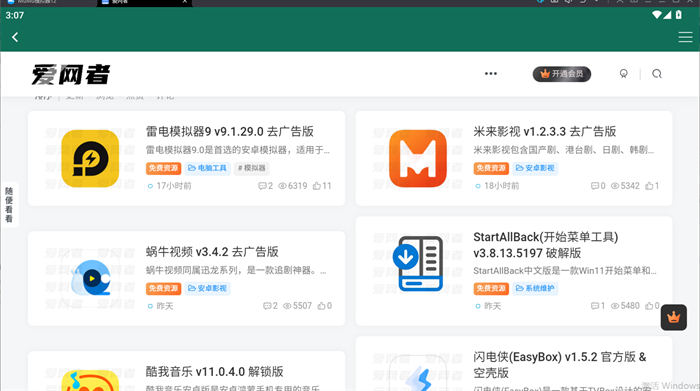Viewport: 700px width, 391px height.
Task: Click the 米来影视 description text
Action: pyautogui.click(x=563, y=150)
